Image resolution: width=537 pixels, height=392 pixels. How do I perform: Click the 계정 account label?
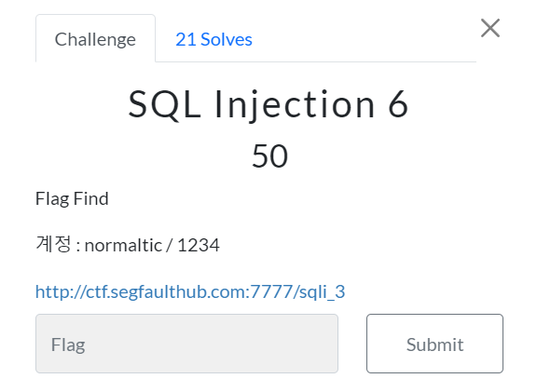(x=54, y=244)
